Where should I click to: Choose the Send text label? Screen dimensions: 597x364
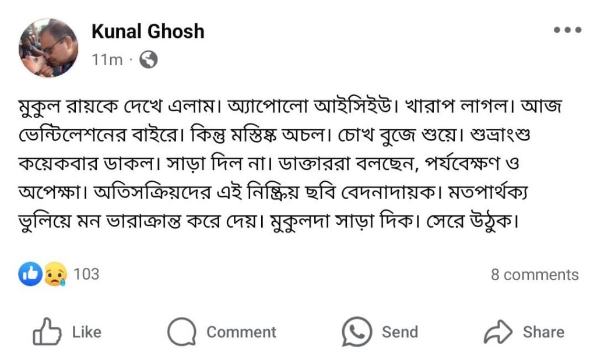click(x=400, y=332)
